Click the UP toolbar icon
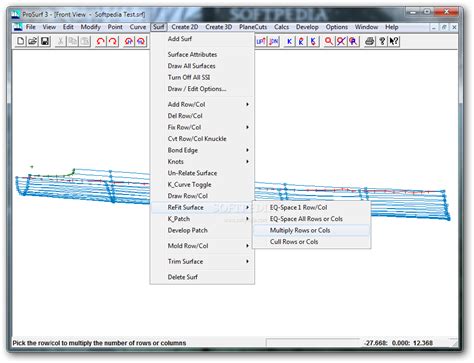The width and height of the screenshot is (474, 363). pyautogui.click(x=261, y=41)
